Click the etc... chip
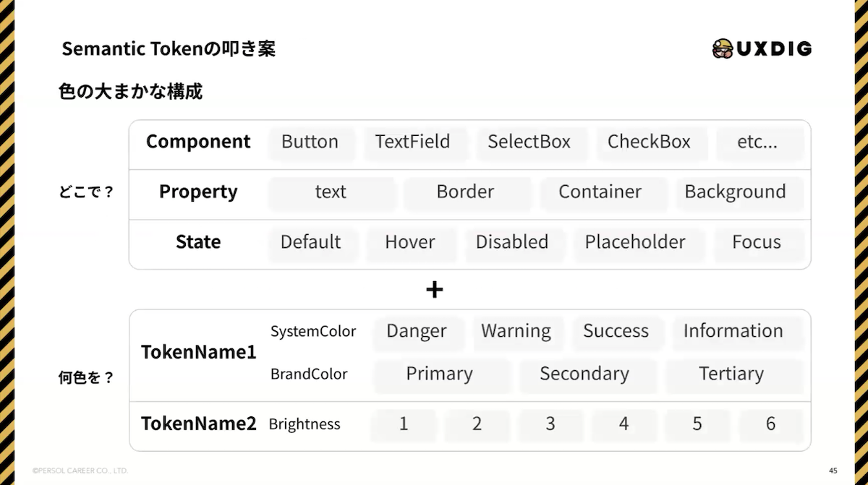Viewport: 868px width, 485px height. (x=758, y=142)
